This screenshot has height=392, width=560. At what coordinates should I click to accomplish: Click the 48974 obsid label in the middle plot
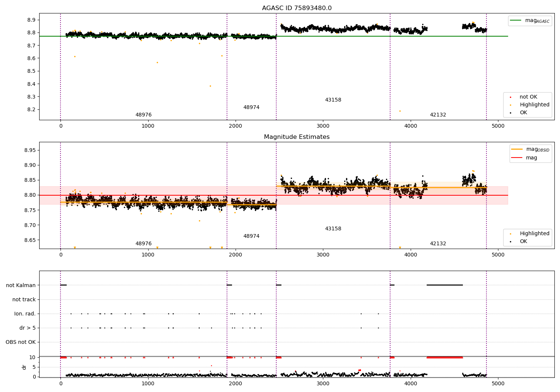coord(251,236)
